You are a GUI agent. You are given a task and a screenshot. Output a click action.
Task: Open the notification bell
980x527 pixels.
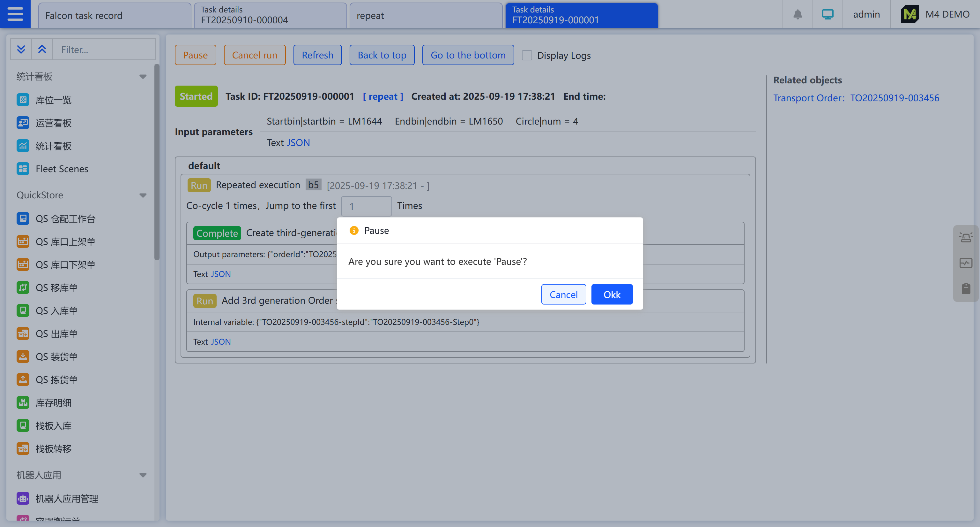(798, 14)
